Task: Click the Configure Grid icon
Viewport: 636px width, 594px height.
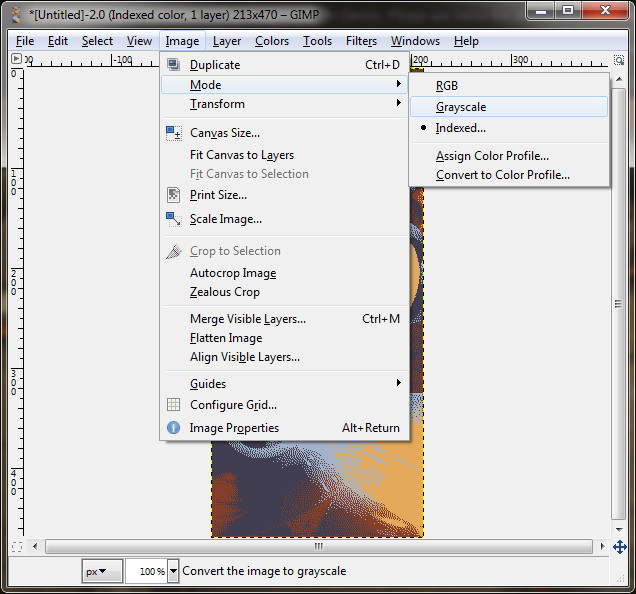Action: pos(174,405)
